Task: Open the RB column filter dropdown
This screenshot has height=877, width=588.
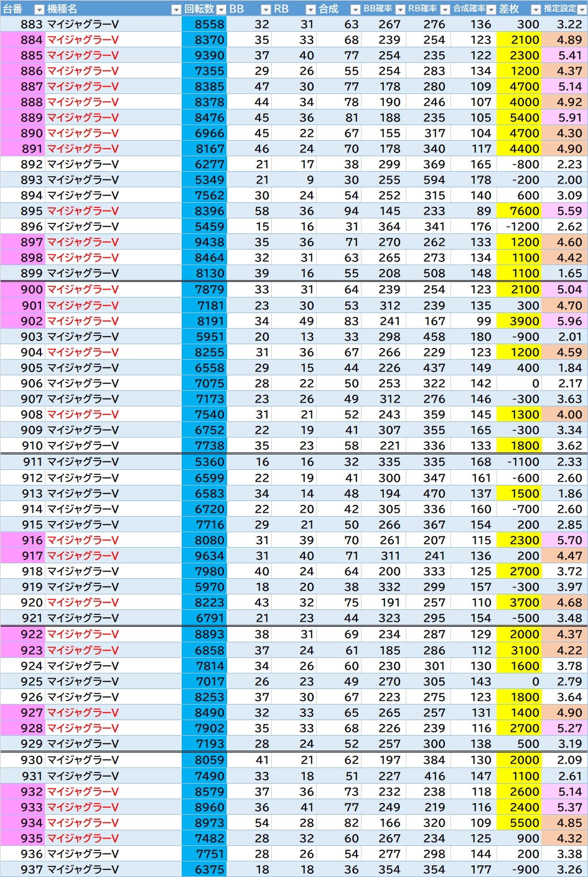Action: click(310, 9)
